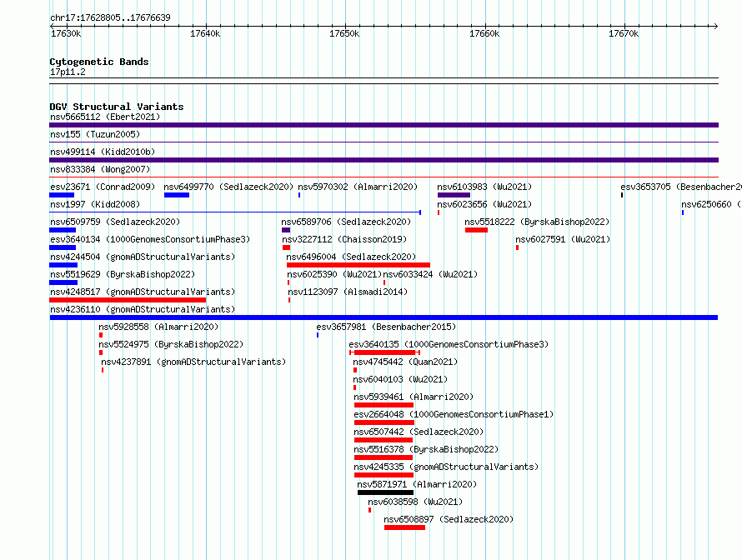Select the red bar under nsv5518222

pyautogui.click(x=476, y=230)
